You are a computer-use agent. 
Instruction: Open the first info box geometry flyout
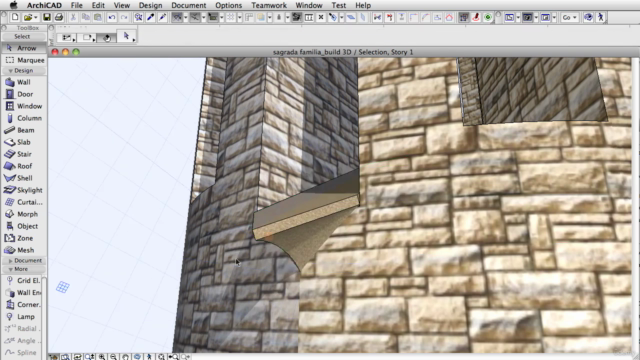coord(67,38)
